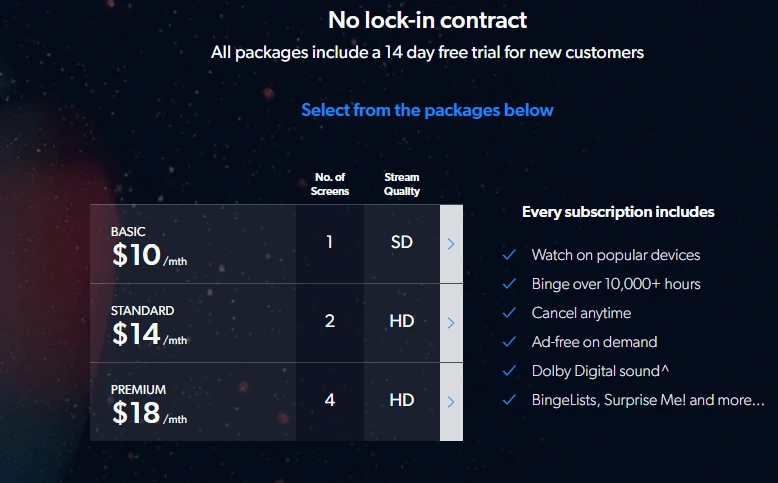Click checkmark beside Watch on popular devices

(x=509, y=255)
